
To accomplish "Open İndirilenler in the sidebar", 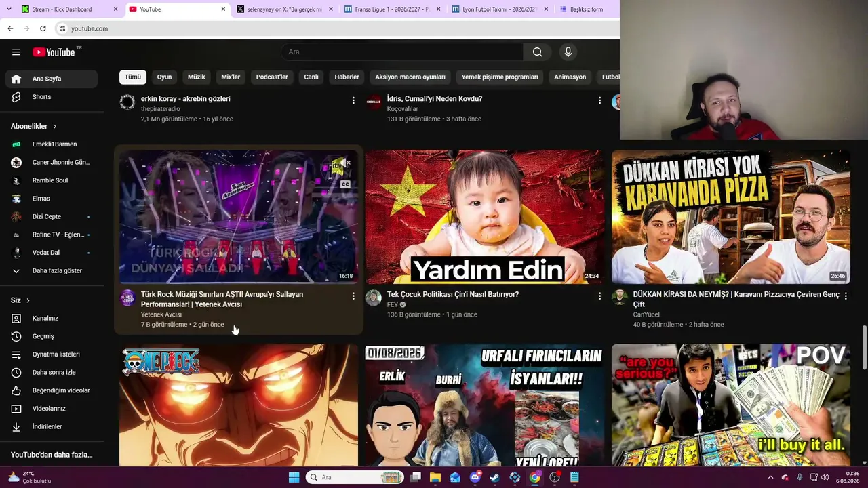I will (x=52, y=427).
